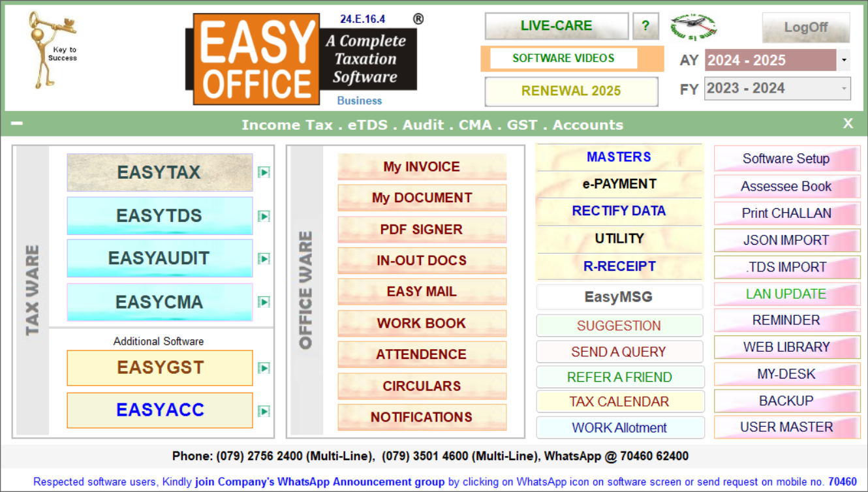The image size is (868, 492).
Task: Collapse the panel using the minus icon
Action: (17, 123)
